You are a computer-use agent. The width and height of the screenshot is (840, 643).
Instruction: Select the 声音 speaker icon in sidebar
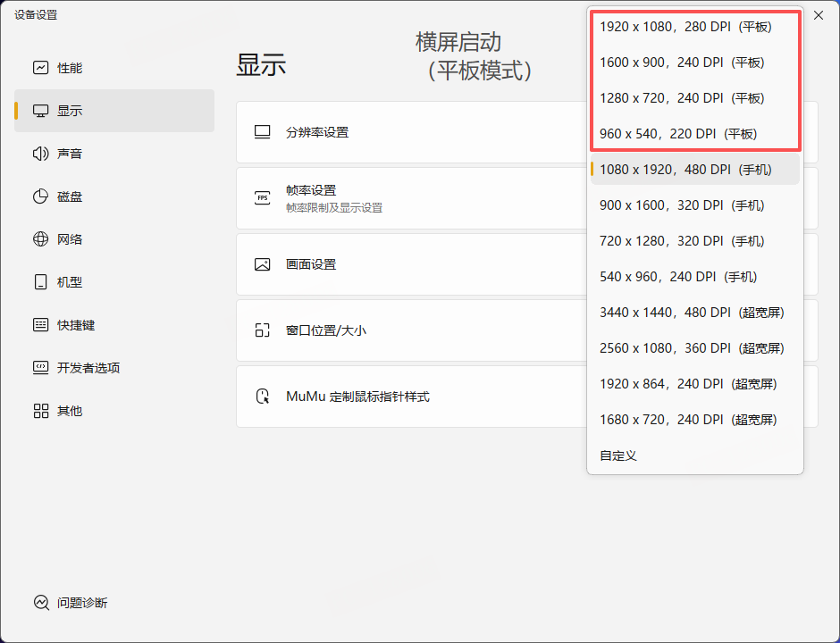(41, 154)
